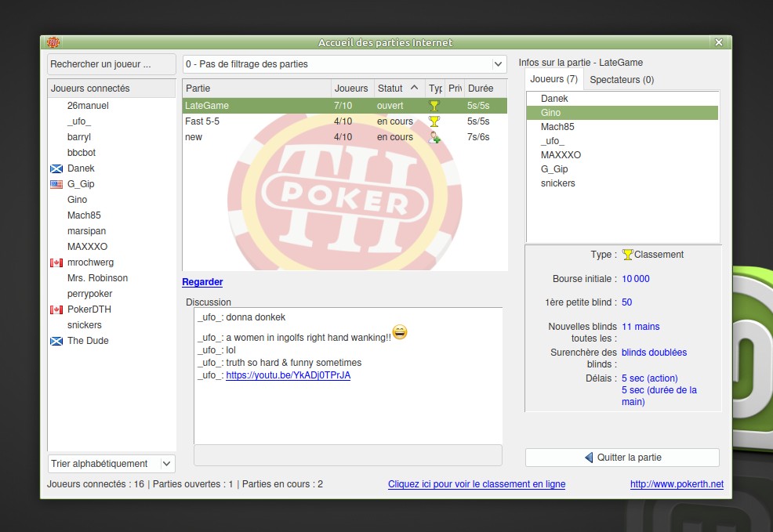Click the PokerTH app icon in title bar
The height and width of the screenshot is (532, 773).
[53, 42]
